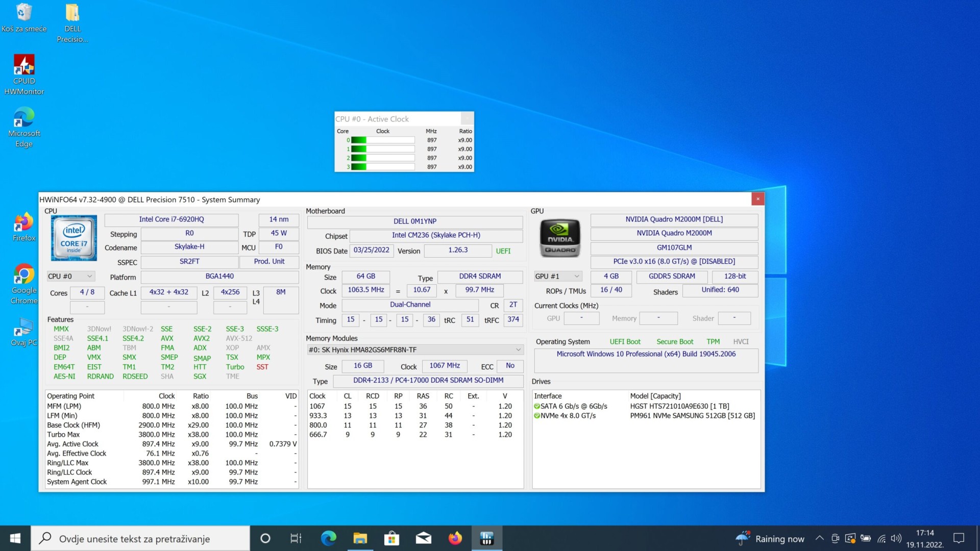
Task: Click the Unified: 640 shaders field
Action: pos(720,290)
